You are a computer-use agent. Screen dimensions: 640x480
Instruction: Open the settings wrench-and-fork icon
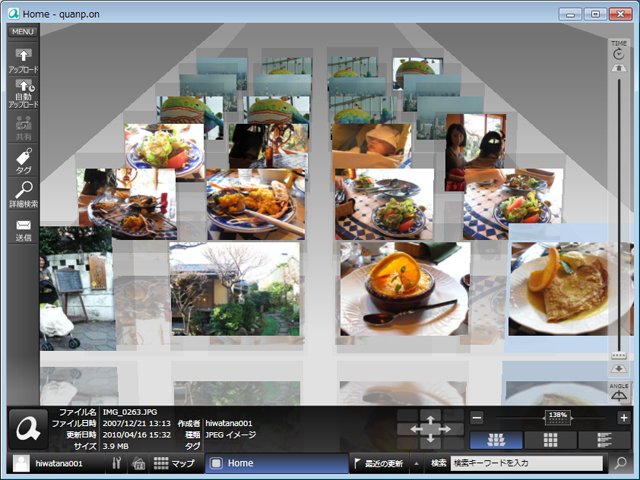[116, 463]
